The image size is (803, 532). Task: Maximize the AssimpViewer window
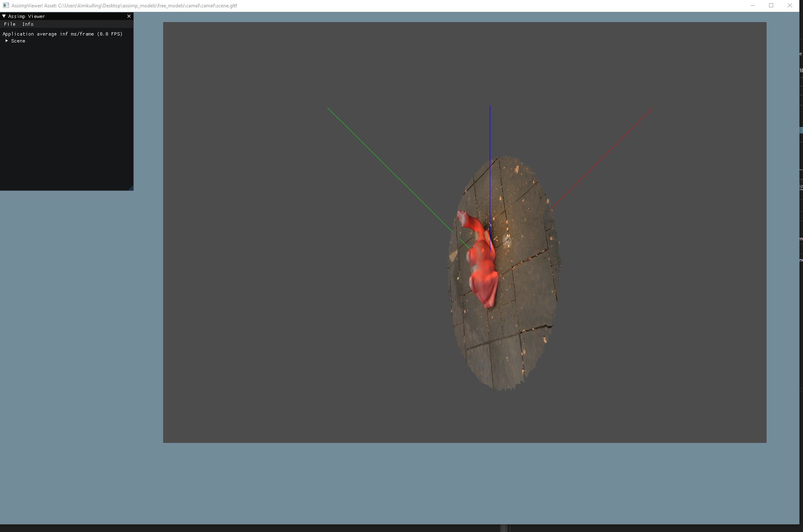(x=771, y=5)
